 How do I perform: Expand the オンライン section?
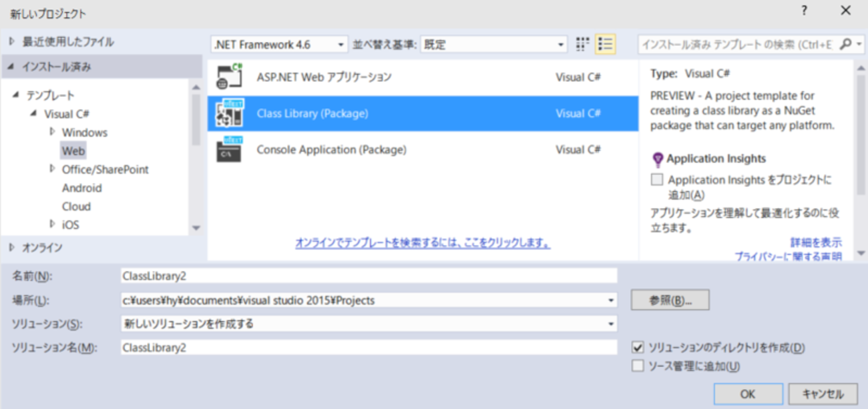pos(12,248)
